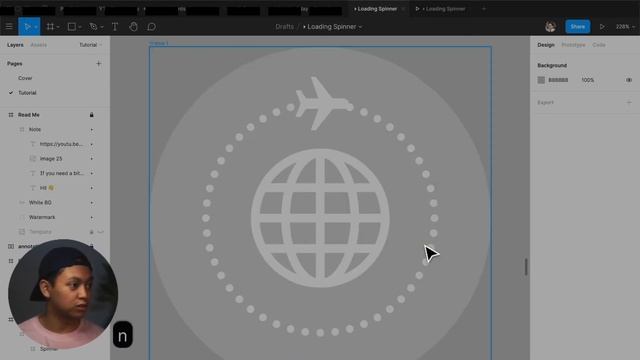The width and height of the screenshot is (640, 360).
Task: Toggle the lock dot on image 23
Action: (91, 159)
